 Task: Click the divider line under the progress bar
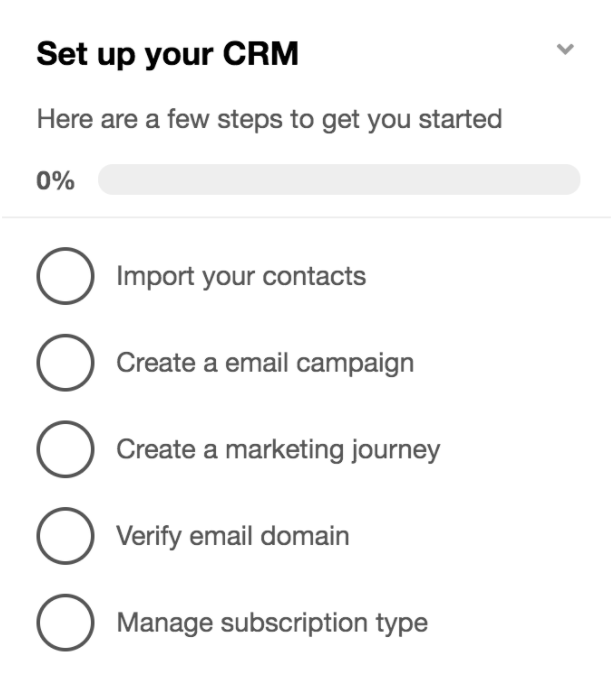coord(306,217)
